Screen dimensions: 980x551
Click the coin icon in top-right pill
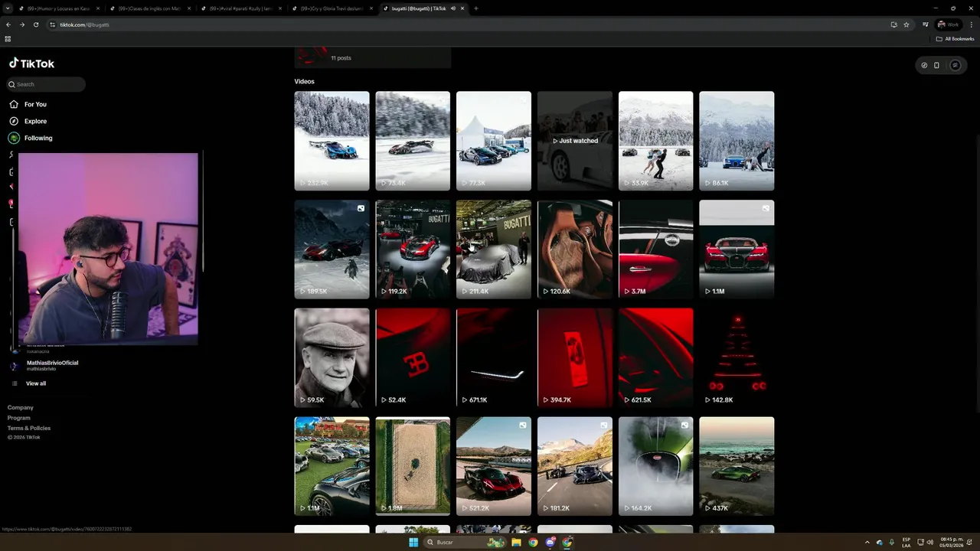point(924,65)
